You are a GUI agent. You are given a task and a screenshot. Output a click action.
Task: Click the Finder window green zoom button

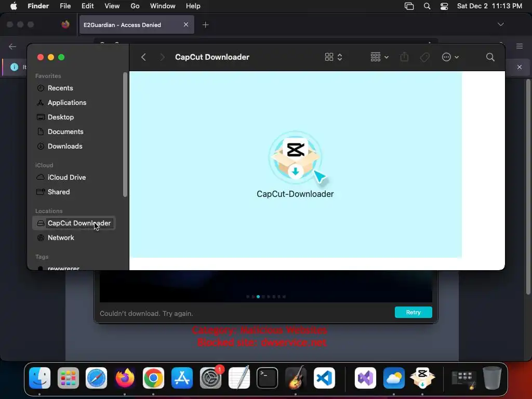pos(61,57)
